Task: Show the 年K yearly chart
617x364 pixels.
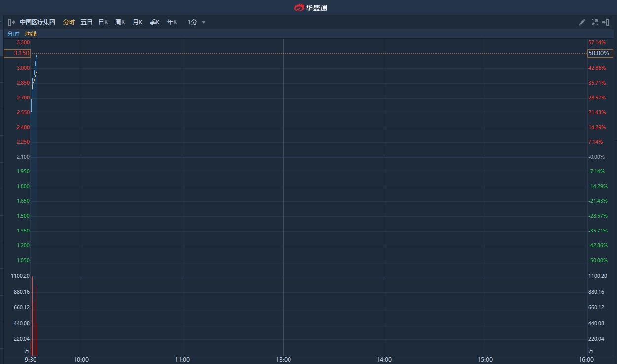Action: 172,22
